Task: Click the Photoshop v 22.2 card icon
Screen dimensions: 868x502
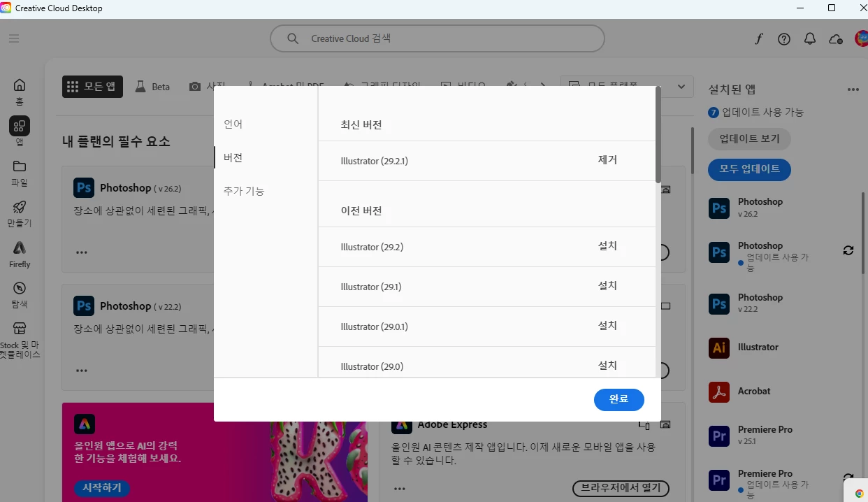Action: pos(84,306)
